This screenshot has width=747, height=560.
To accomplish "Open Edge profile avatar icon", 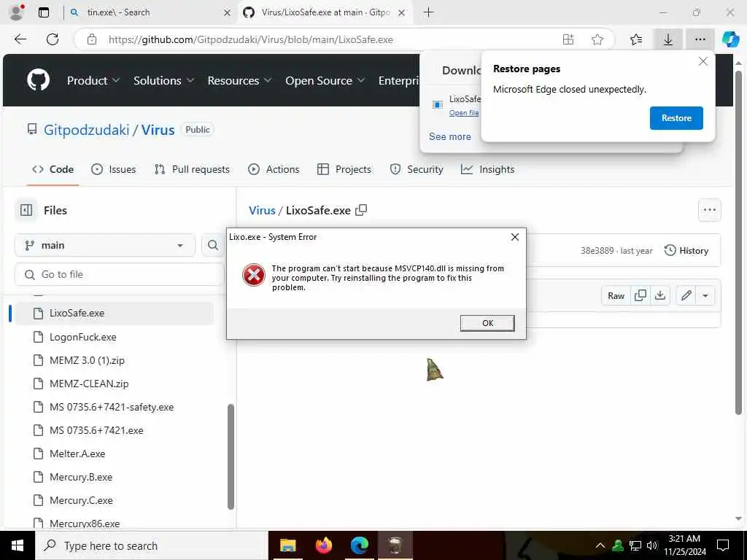I will click(x=16, y=12).
